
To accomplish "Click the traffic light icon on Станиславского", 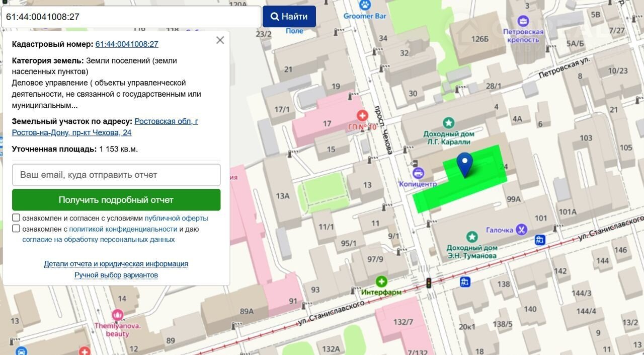I will [x=429, y=283].
